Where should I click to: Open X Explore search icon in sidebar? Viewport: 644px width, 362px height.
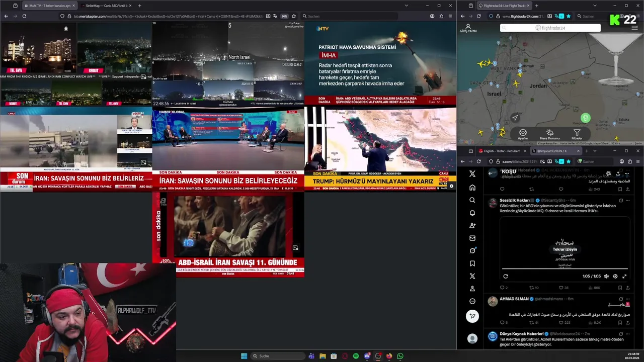tap(472, 200)
